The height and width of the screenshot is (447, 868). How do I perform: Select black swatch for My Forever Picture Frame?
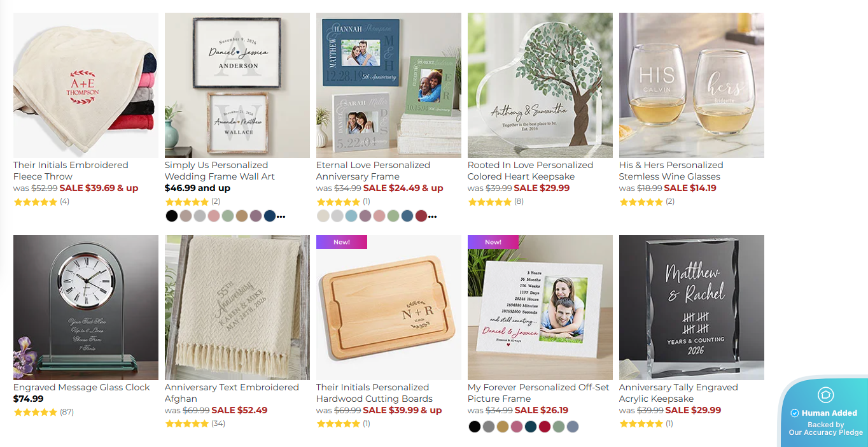click(x=475, y=427)
